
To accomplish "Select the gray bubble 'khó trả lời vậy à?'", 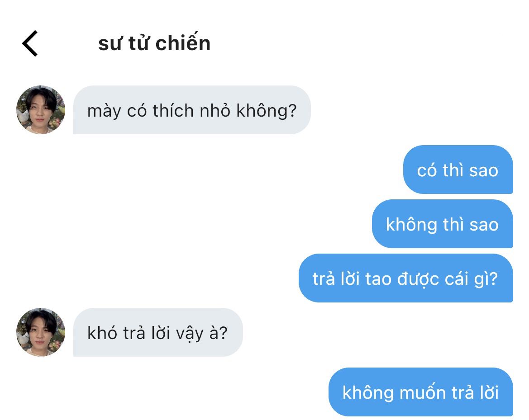I will (158, 332).
